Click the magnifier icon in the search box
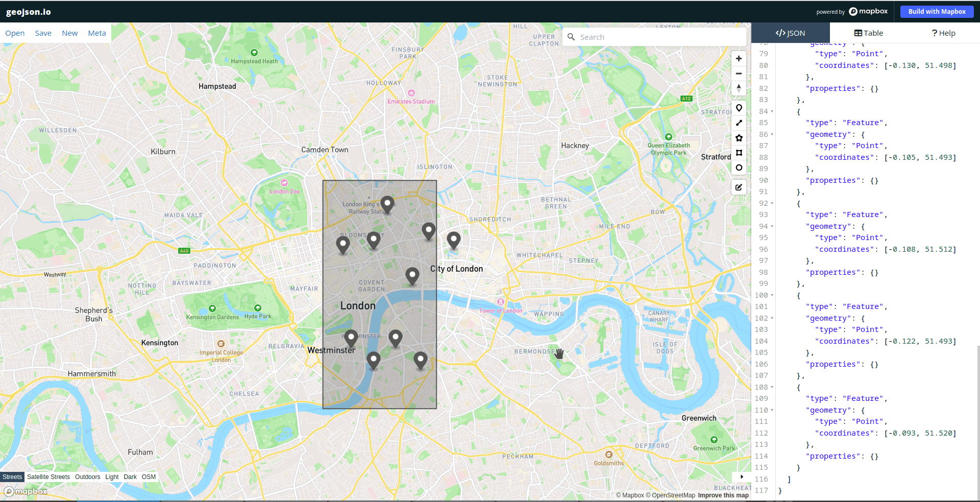This screenshot has width=980, height=502. click(x=571, y=37)
